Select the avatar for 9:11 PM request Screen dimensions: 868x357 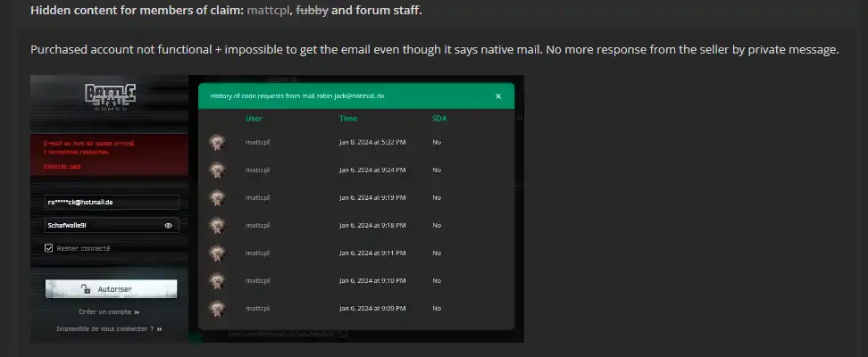pos(215,253)
